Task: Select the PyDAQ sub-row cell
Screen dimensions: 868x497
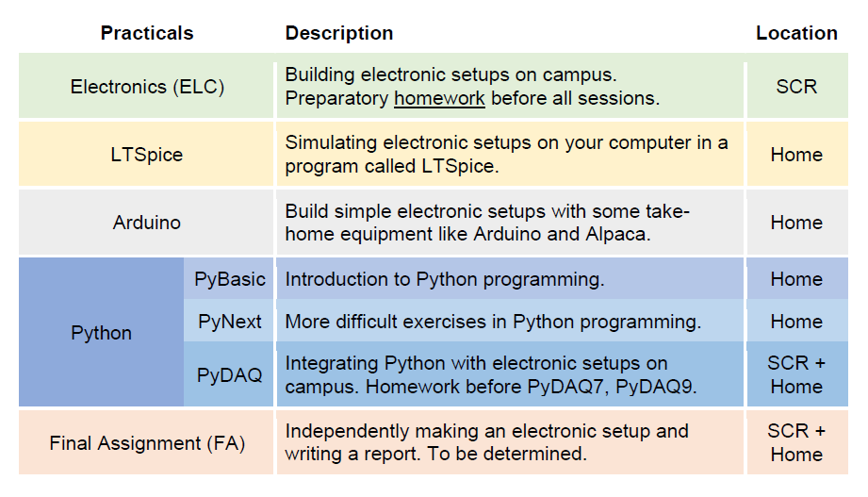Action: coord(230,375)
